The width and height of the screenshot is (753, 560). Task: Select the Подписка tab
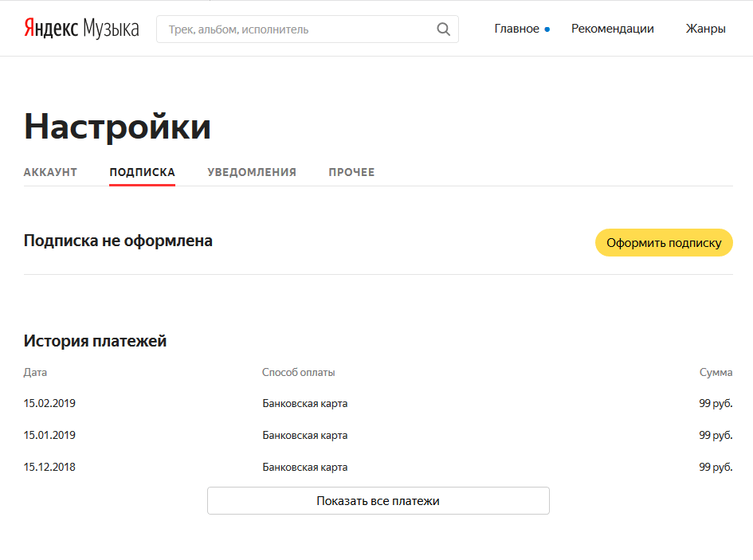(x=142, y=172)
